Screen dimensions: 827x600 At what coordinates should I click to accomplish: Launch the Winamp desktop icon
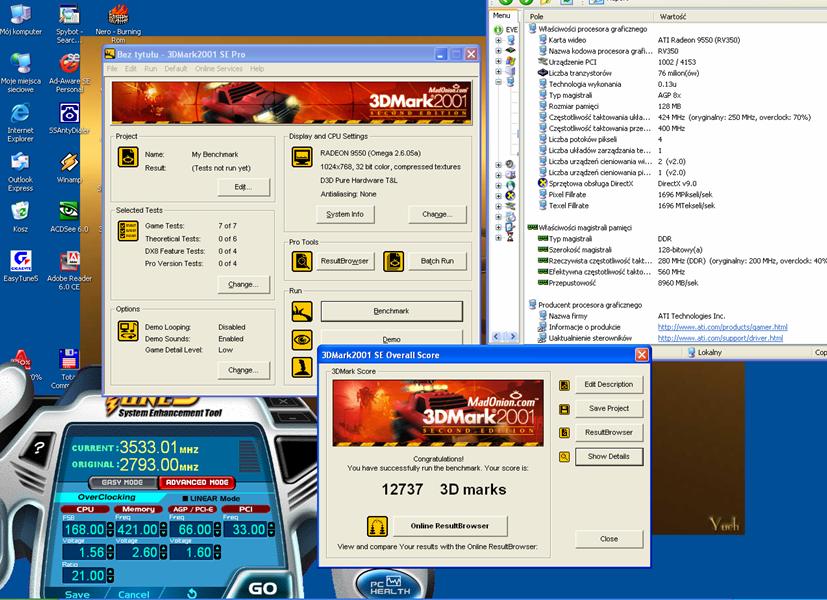pyautogui.click(x=69, y=168)
